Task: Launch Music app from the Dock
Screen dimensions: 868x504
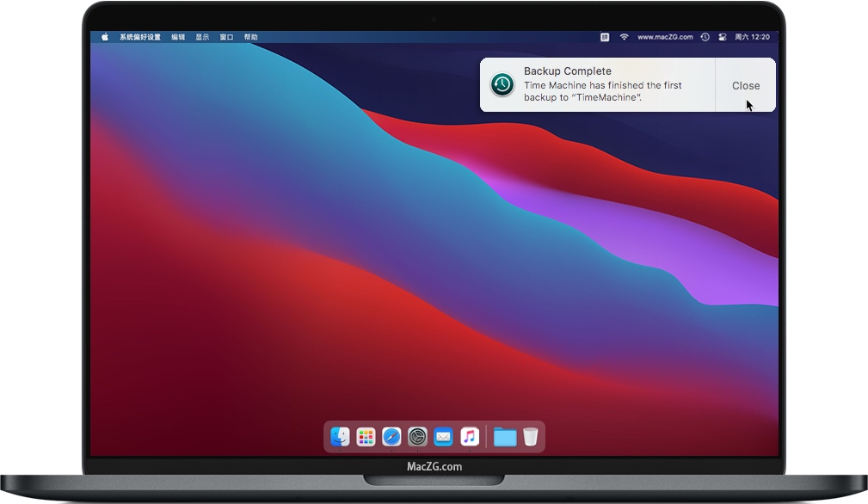Action: tap(469, 437)
